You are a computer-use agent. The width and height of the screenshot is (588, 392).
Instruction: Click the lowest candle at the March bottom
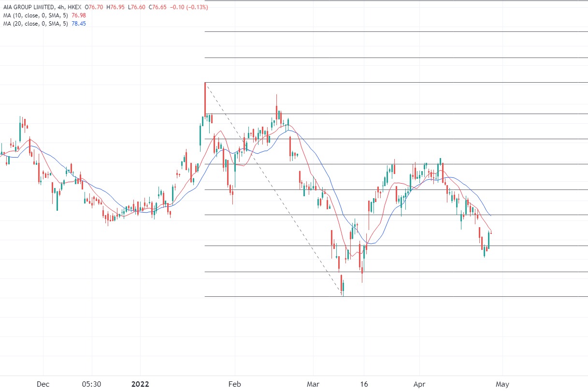point(342,284)
